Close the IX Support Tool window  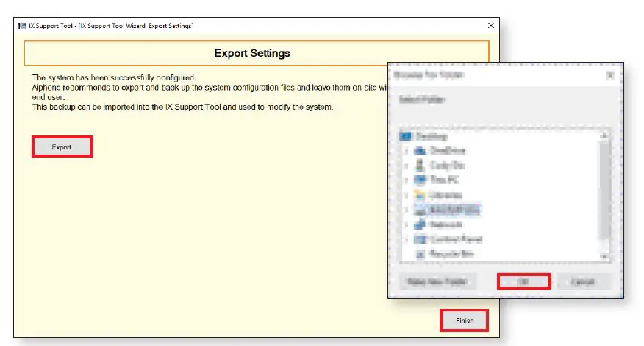491,26
